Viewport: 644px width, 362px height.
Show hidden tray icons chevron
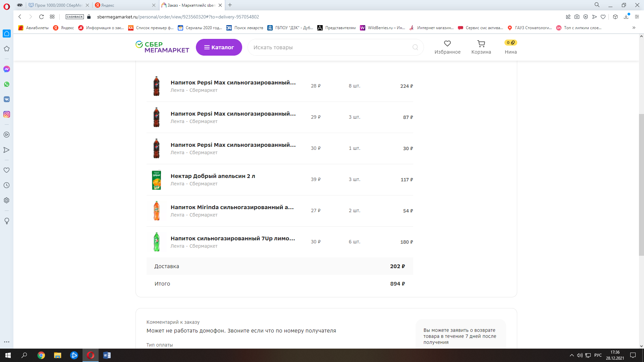(572, 355)
